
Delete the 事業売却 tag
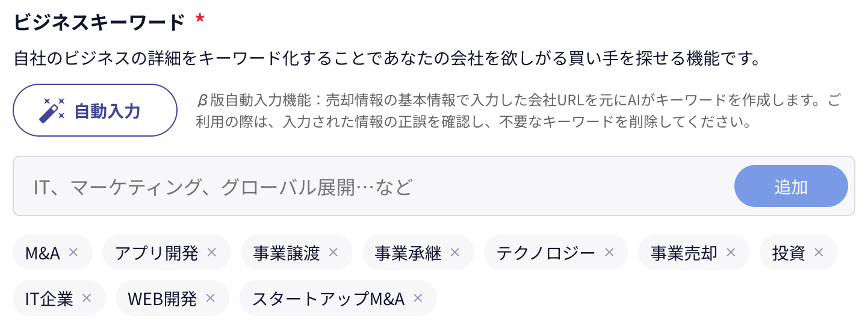tap(731, 252)
